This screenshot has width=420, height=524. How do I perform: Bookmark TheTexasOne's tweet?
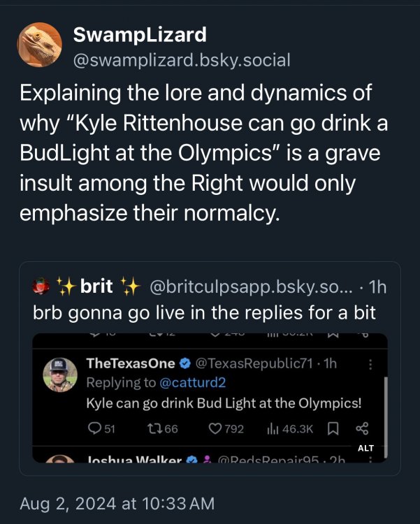click(334, 429)
